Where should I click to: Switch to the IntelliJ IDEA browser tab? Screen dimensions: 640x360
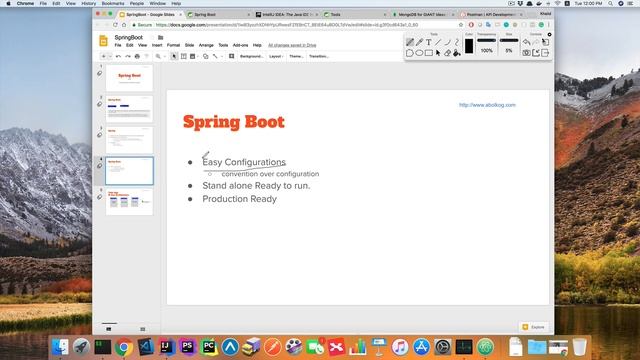tap(286, 14)
